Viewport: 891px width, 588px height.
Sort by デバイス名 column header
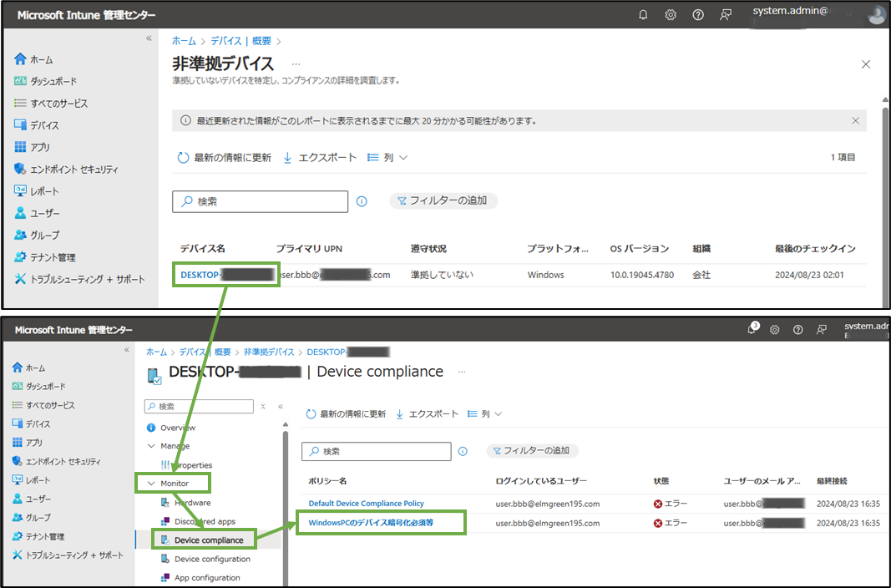coord(203,248)
